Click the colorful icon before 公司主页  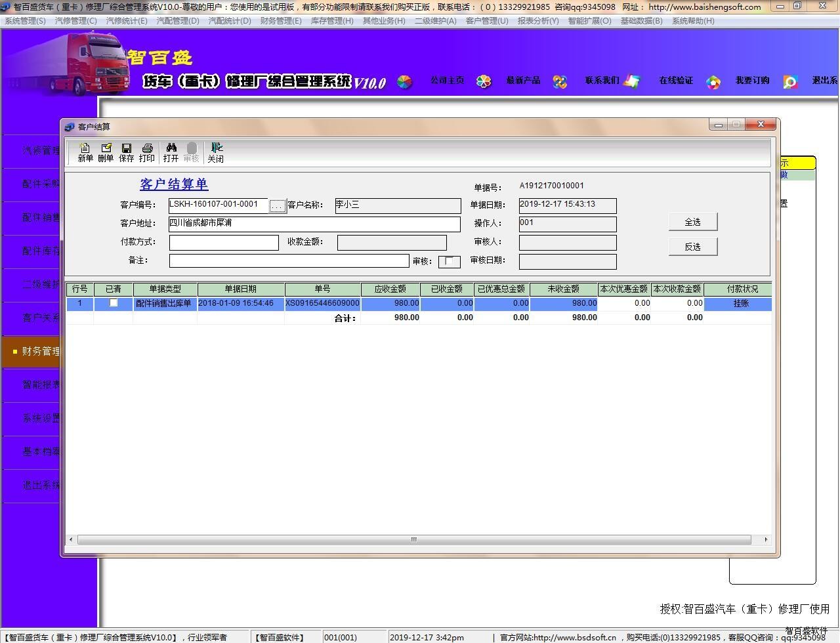(x=405, y=82)
